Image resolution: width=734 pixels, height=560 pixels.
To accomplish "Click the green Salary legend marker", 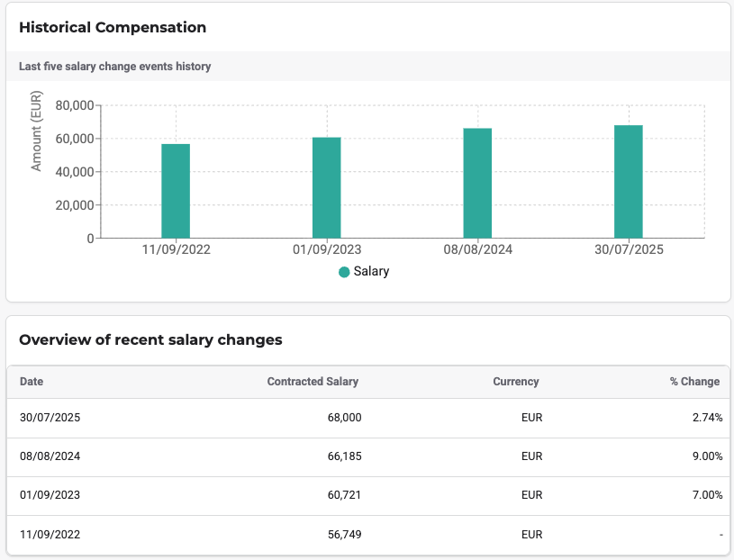I will [x=344, y=272].
